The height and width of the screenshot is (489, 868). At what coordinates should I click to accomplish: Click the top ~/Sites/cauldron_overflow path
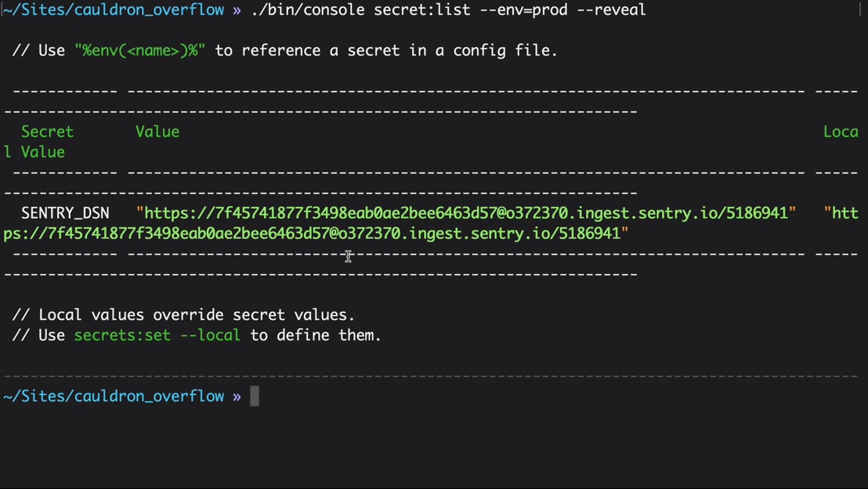[114, 10]
